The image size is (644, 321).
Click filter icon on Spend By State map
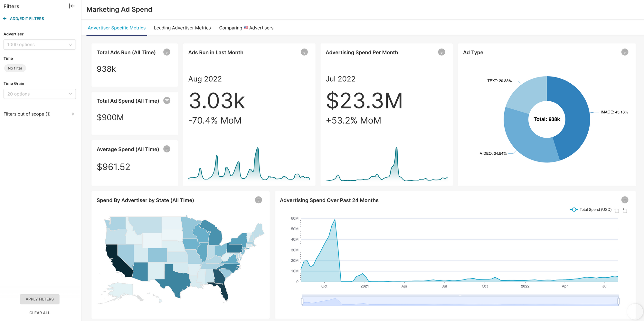[x=259, y=200]
